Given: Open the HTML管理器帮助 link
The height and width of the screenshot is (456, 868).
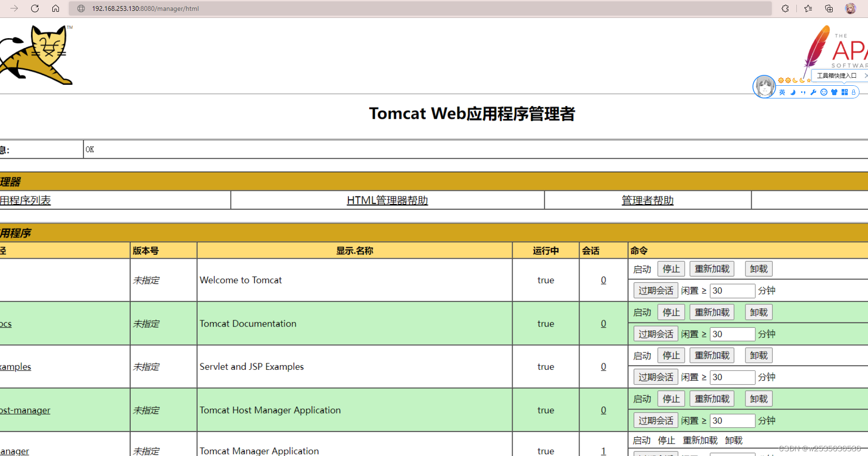Looking at the screenshot, I should click(x=388, y=200).
